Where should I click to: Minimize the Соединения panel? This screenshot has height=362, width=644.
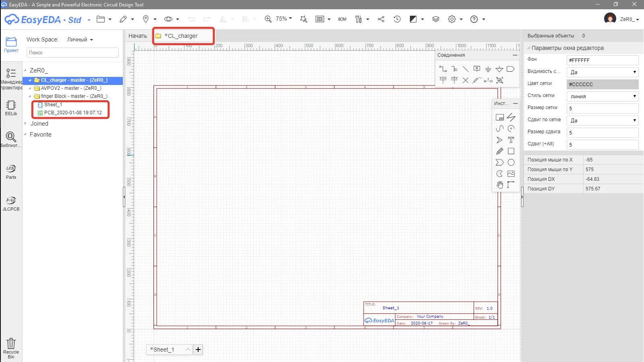click(x=515, y=55)
